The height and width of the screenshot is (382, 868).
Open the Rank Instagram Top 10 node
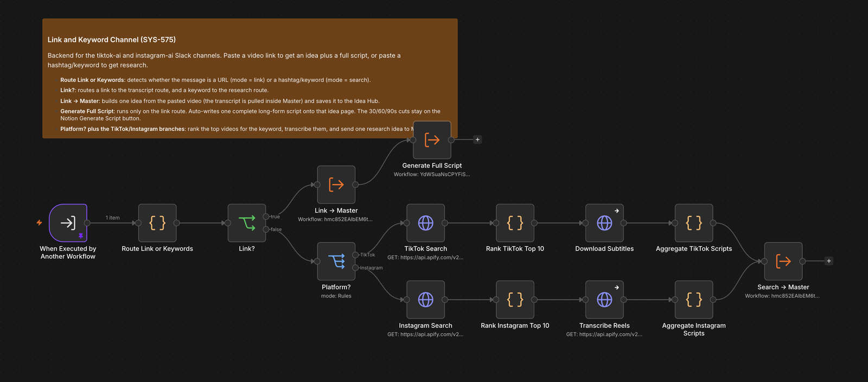click(515, 300)
